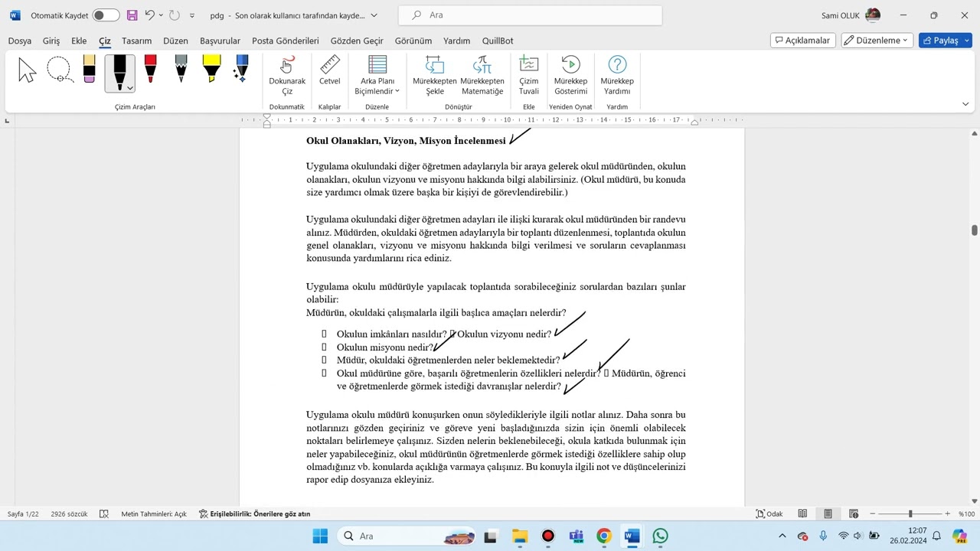Click the vertical scrollbar thumb
The width and height of the screenshot is (980, 551).
974,230
